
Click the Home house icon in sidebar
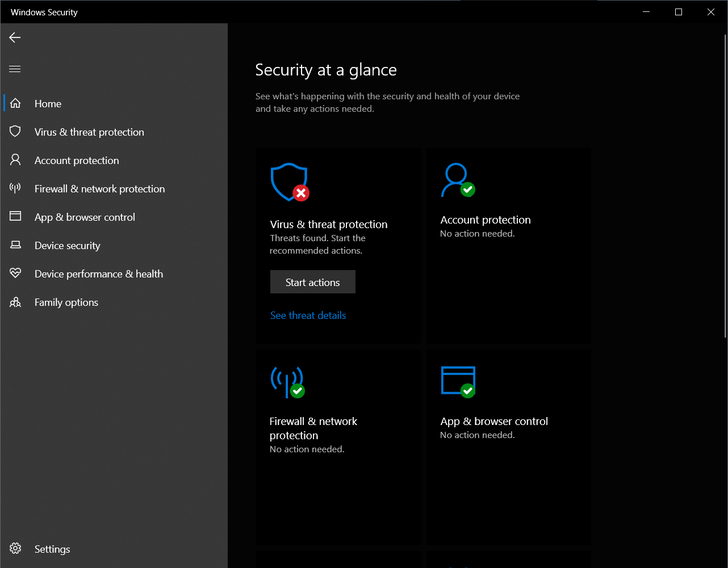(x=15, y=103)
